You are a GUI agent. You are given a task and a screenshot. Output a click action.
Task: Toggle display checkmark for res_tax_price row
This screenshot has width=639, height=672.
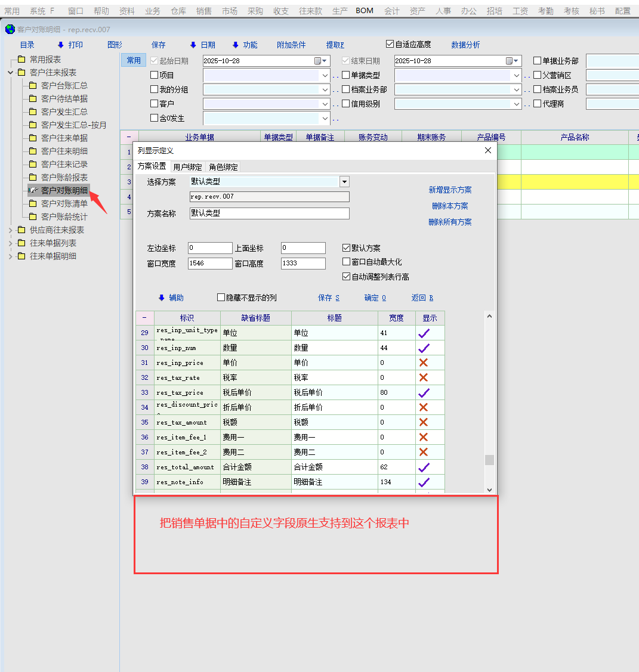coord(424,392)
